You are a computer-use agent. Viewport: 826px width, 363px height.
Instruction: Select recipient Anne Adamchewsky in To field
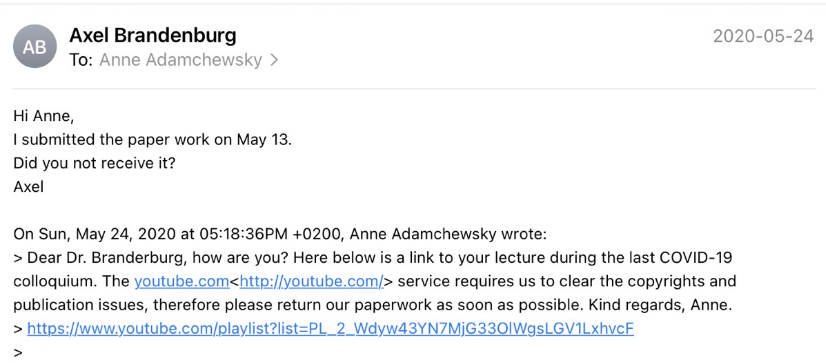(x=181, y=60)
